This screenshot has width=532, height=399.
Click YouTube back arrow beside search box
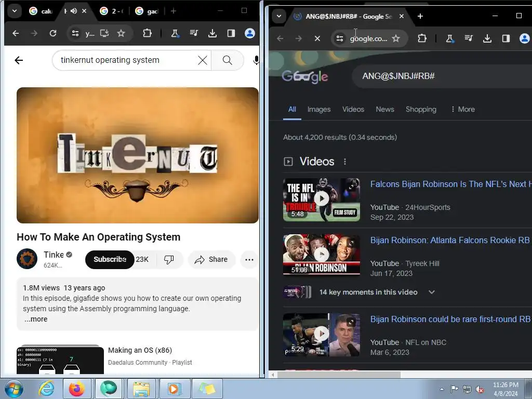(19, 60)
